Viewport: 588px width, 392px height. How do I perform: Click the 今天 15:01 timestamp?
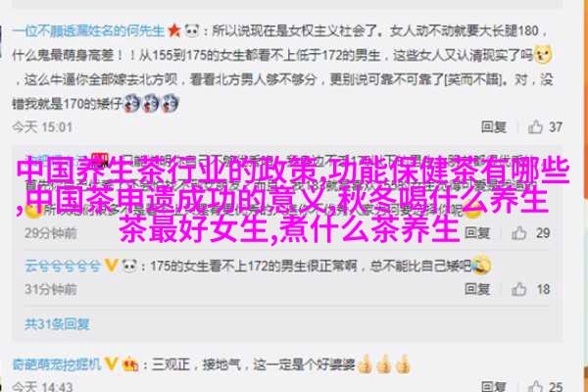(x=42, y=127)
